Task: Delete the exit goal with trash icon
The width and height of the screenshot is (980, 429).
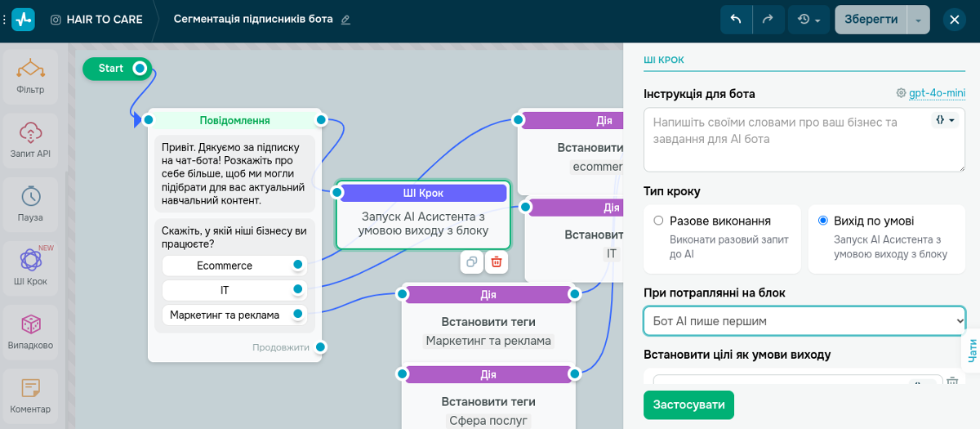Action: point(951,381)
